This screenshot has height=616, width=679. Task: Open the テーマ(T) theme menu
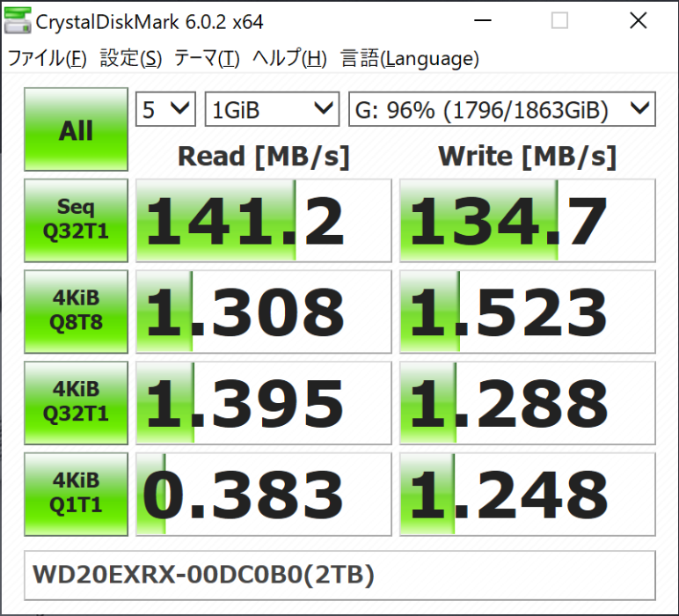click(206, 59)
